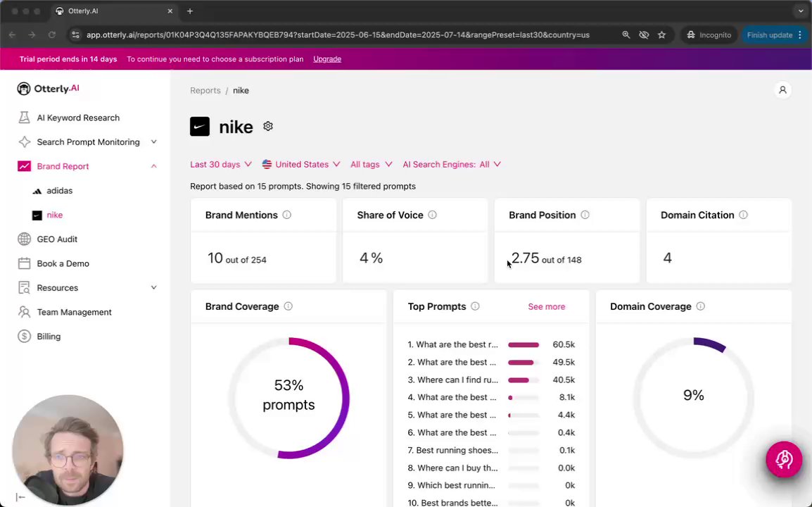This screenshot has height=507, width=812.
Task: Open the Last 30 days dropdown
Action: tap(220, 164)
